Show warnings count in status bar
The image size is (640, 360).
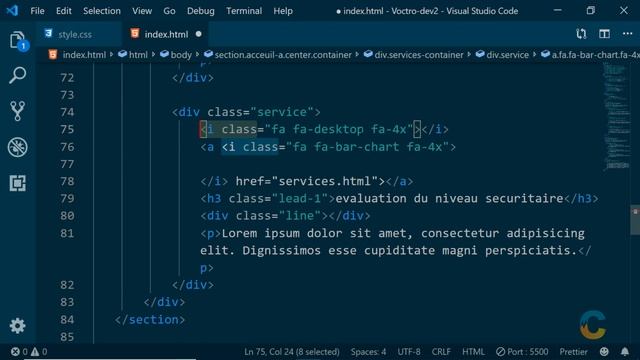[x=39, y=352]
